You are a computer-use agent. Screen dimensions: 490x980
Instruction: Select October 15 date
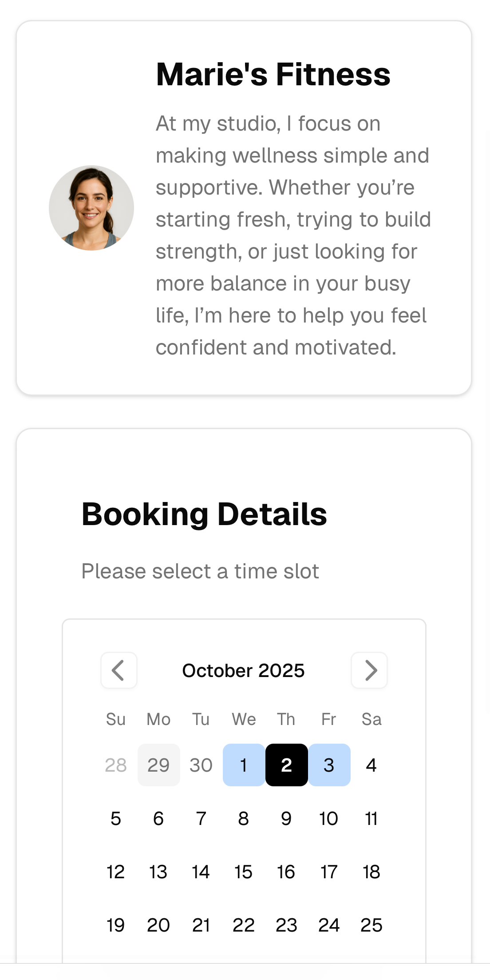coord(244,872)
